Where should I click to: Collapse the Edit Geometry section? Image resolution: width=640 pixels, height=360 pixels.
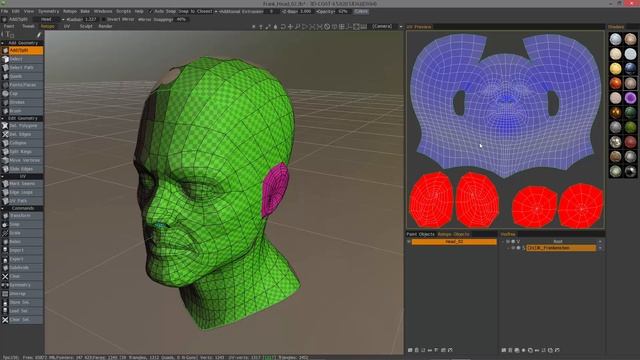(x=2, y=118)
